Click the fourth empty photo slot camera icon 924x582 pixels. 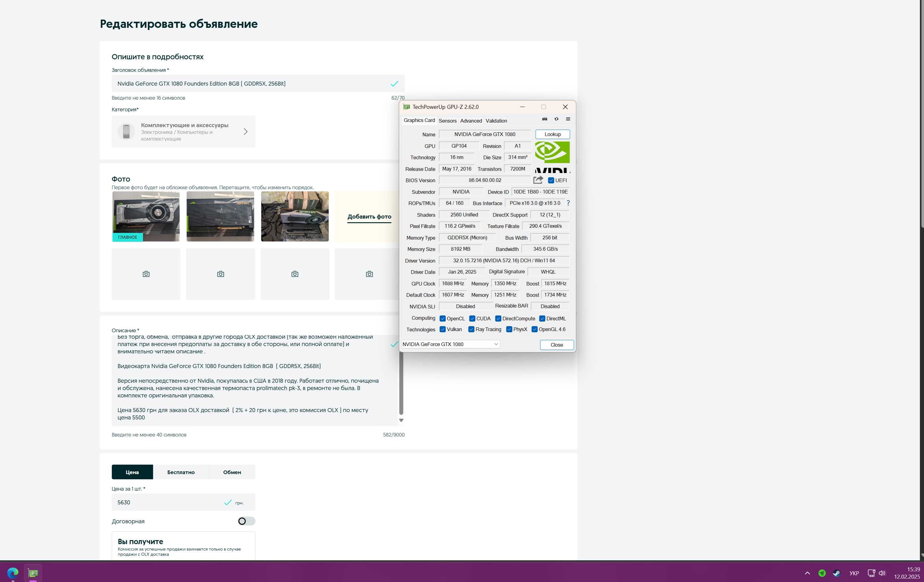(x=370, y=274)
